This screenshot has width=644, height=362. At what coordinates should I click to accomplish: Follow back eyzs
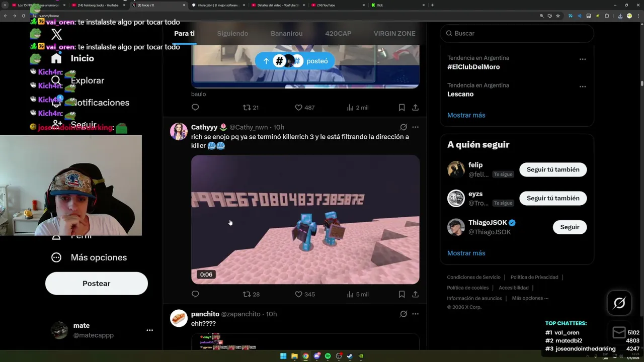[x=553, y=198]
